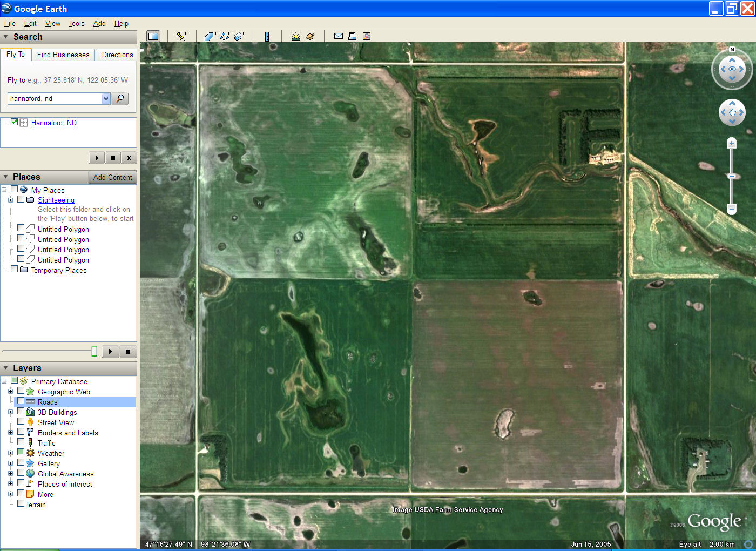The height and width of the screenshot is (551, 756).
Task: Check the Temporary Places checkbox
Action: [x=15, y=269]
